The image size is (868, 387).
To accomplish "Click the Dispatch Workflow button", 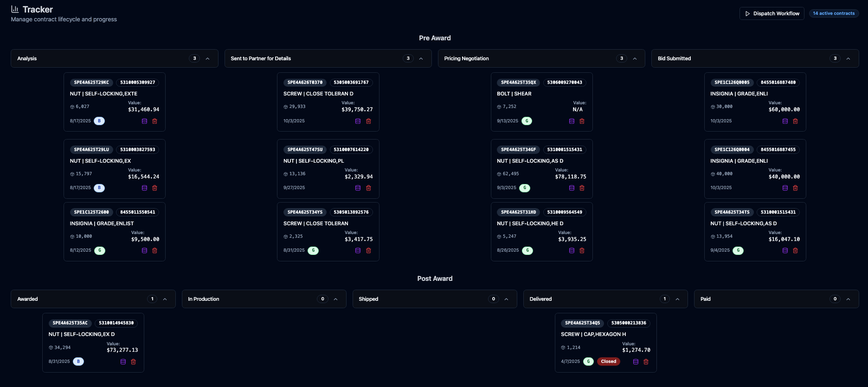I will (x=772, y=13).
